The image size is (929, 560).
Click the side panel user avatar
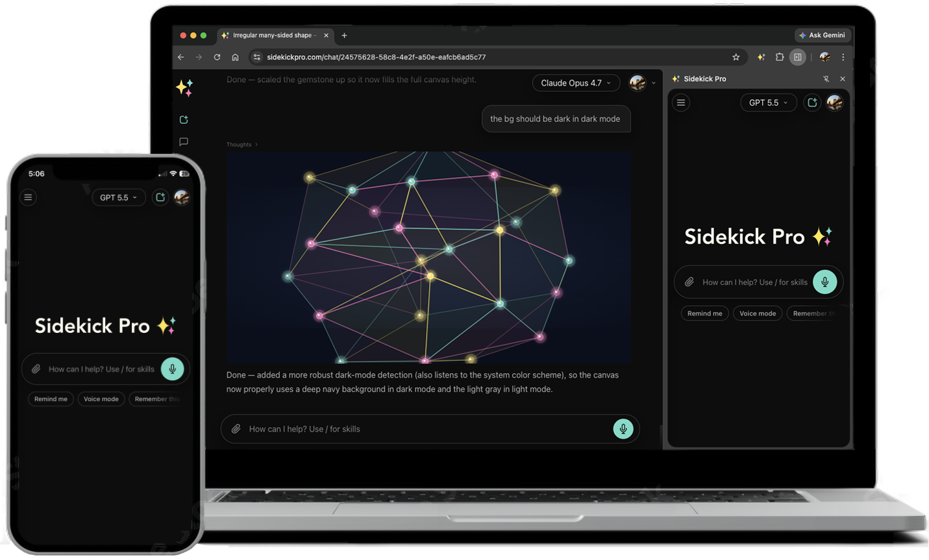tap(835, 103)
